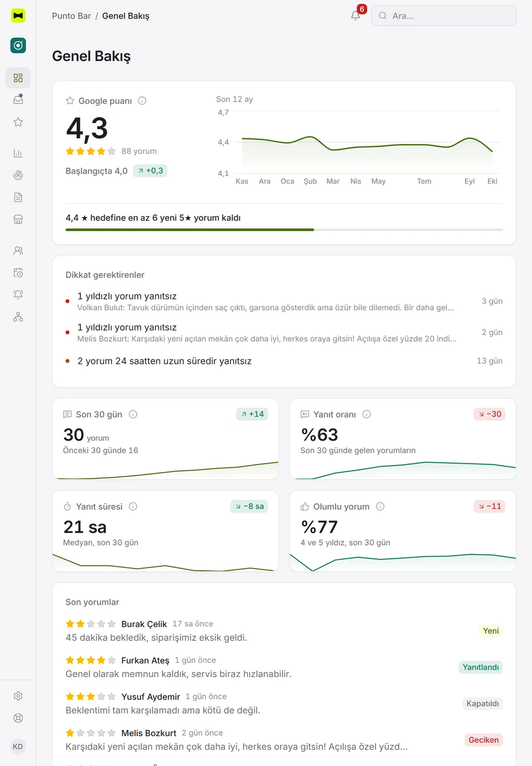Viewport: 532px width, 766px height.
Task: Open the 2 yorum 24 saatten uzun alert
Action: [284, 361]
